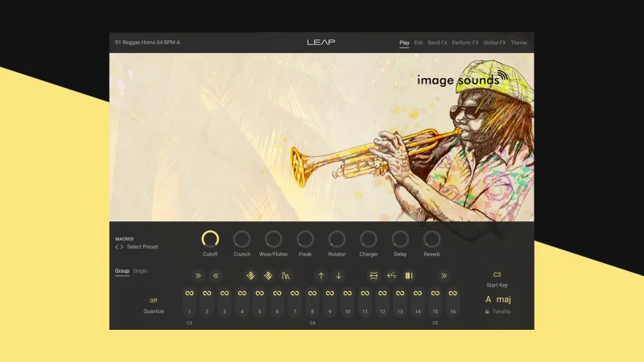Click the Start Key label
The height and width of the screenshot is (362, 644).
[497, 286]
